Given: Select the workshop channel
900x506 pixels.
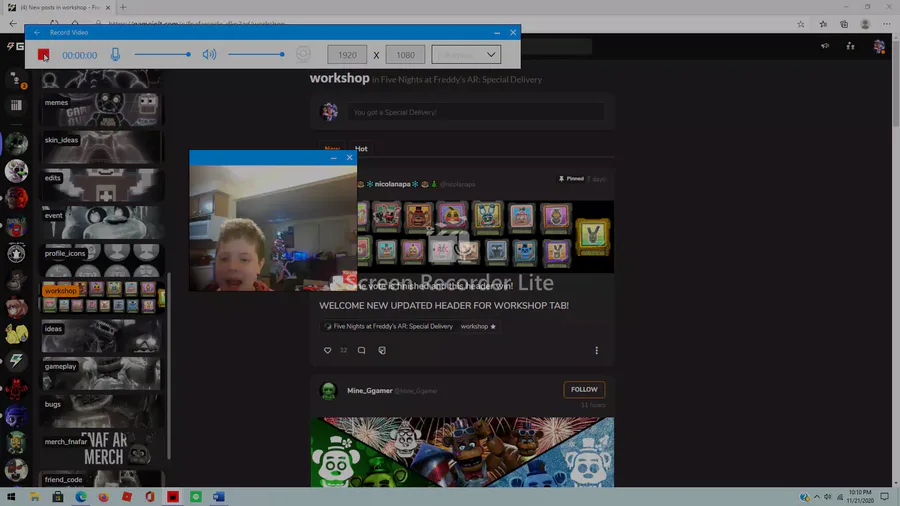Looking at the screenshot, I should [x=102, y=298].
